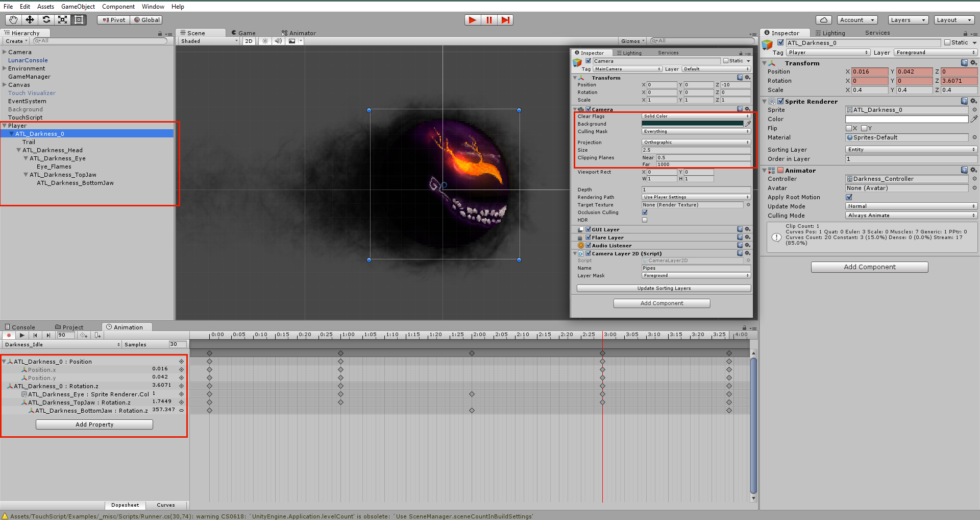Click the Animation window play button
The image size is (980, 520).
click(22, 336)
